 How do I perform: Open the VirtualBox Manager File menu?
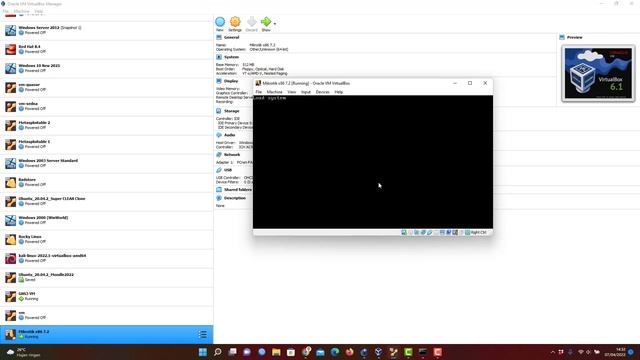point(6,11)
